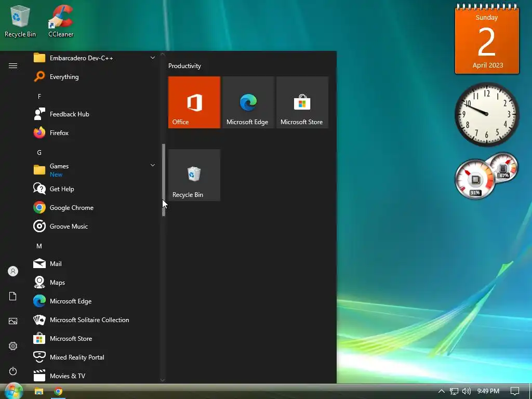Open Microsoft Store from the app list

(95, 339)
